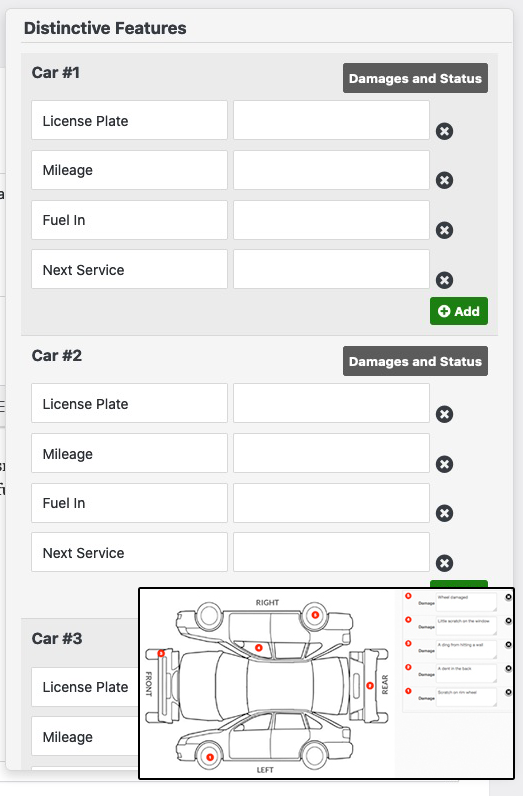Delete Car #2 Next Service row

(x=444, y=563)
